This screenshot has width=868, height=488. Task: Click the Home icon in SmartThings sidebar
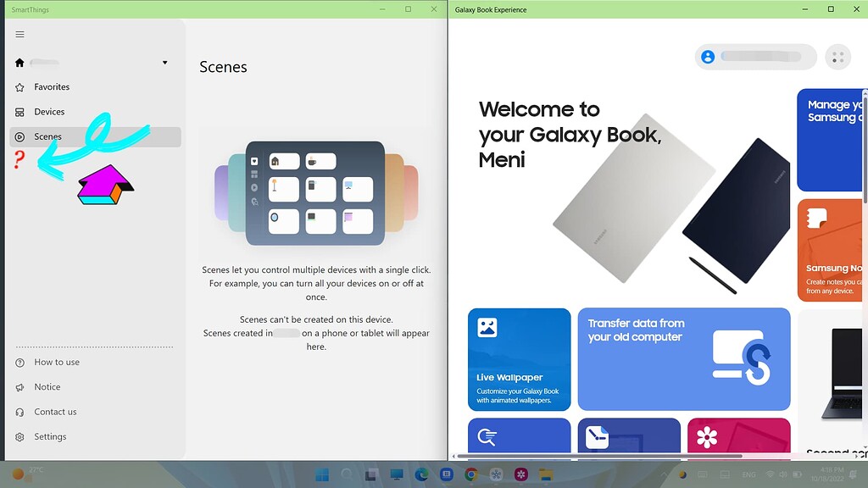(x=19, y=62)
